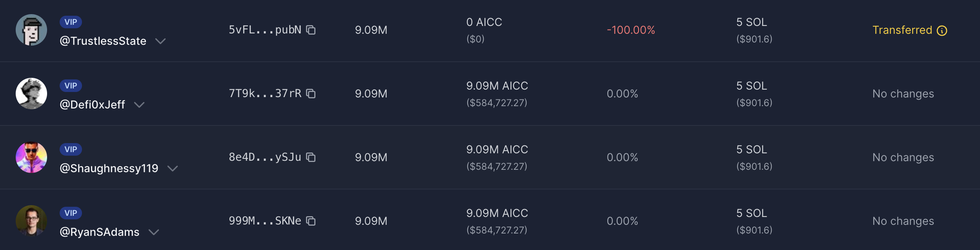Click the yellow Transferred status label
This screenshot has width=980, height=250.
(902, 30)
